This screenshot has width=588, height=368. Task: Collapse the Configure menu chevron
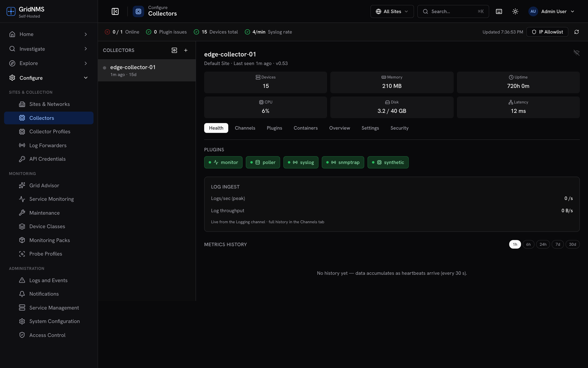pos(86,78)
